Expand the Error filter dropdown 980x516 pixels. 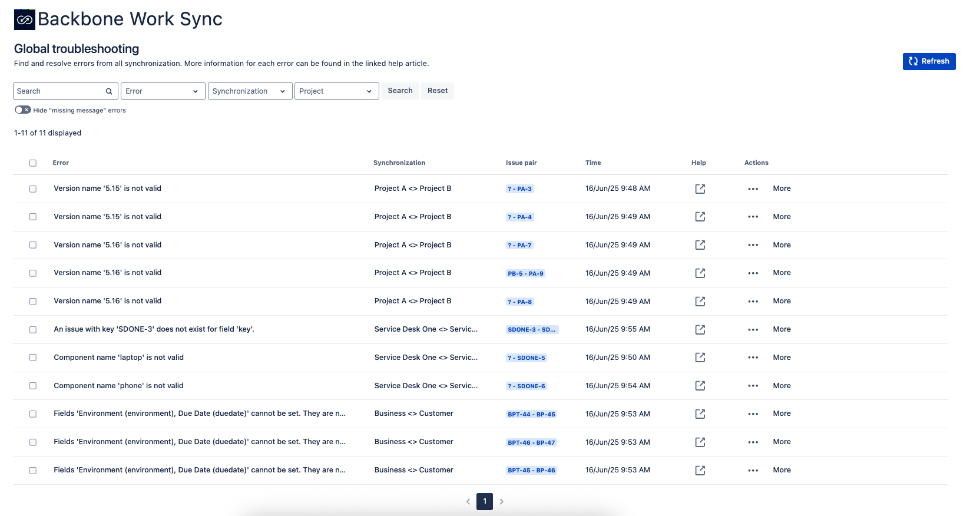tap(163, 91)
